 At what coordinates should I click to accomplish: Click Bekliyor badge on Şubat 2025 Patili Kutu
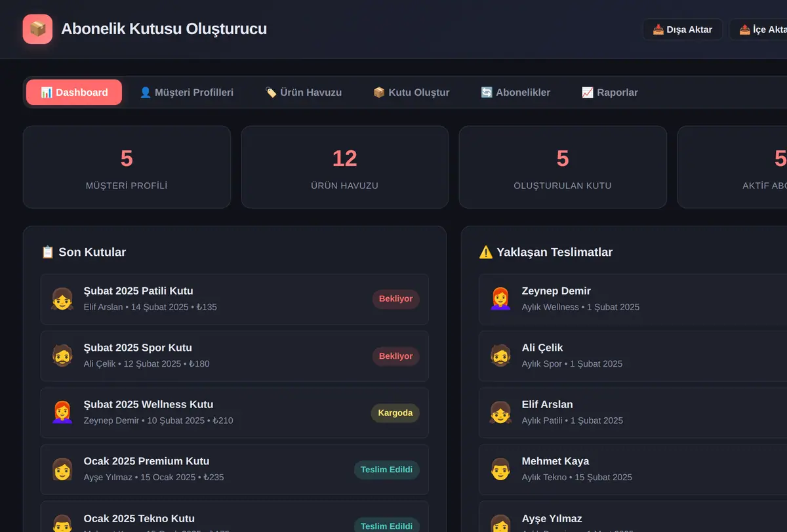396,299
